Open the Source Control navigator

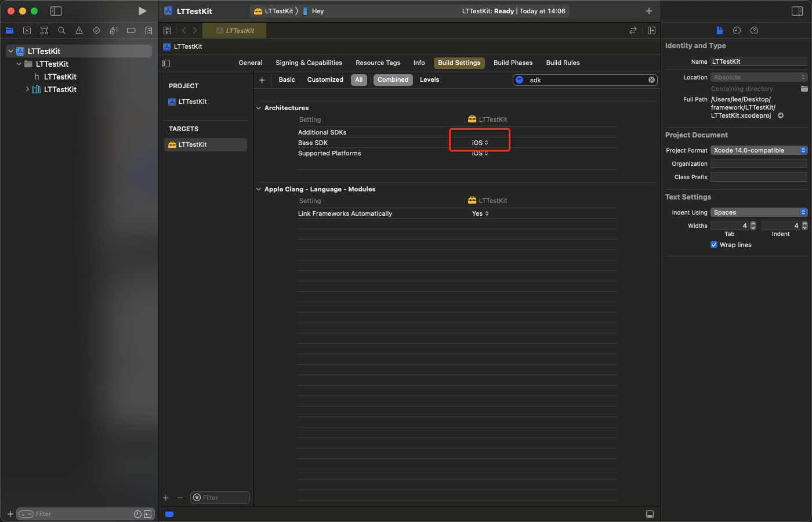[27, 31]
